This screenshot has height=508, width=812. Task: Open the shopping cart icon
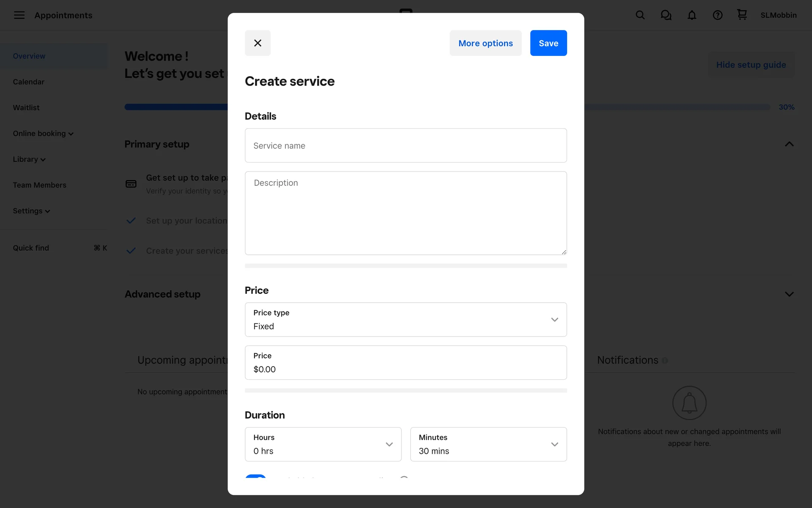(742, 15)
